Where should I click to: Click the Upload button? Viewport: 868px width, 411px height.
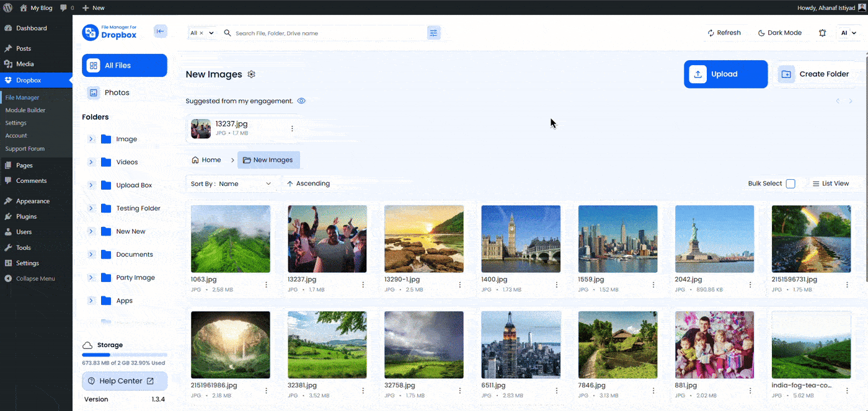coord(725,74)
